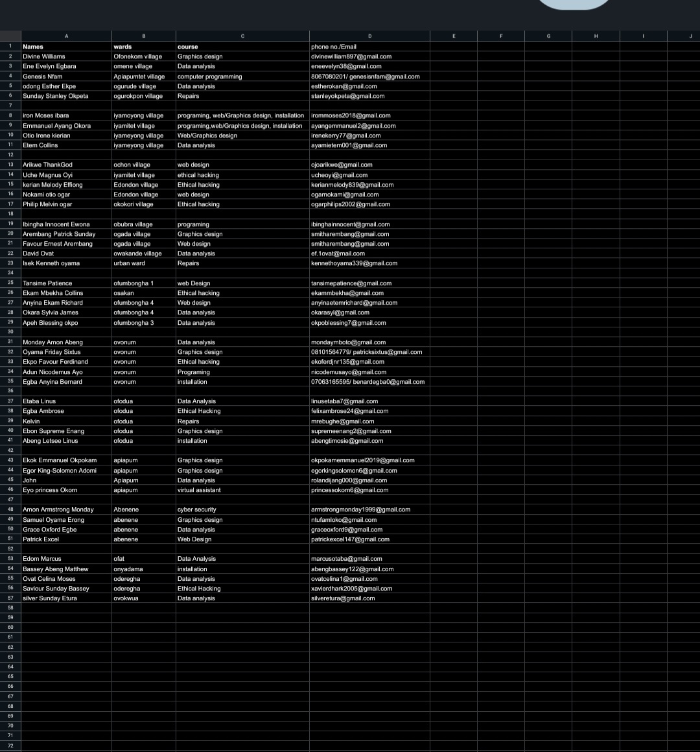Select ward cell 'urban ward'
Image resolution: width=700 pixels, height=752 pixels.
pos(144,263)
